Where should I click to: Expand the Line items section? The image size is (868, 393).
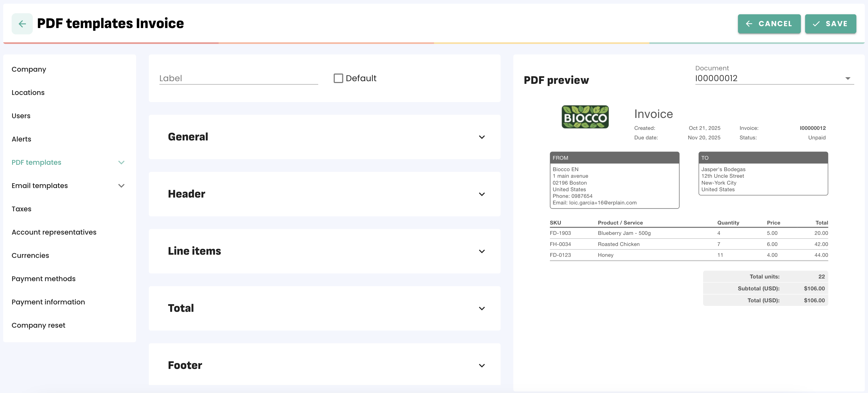482,252
